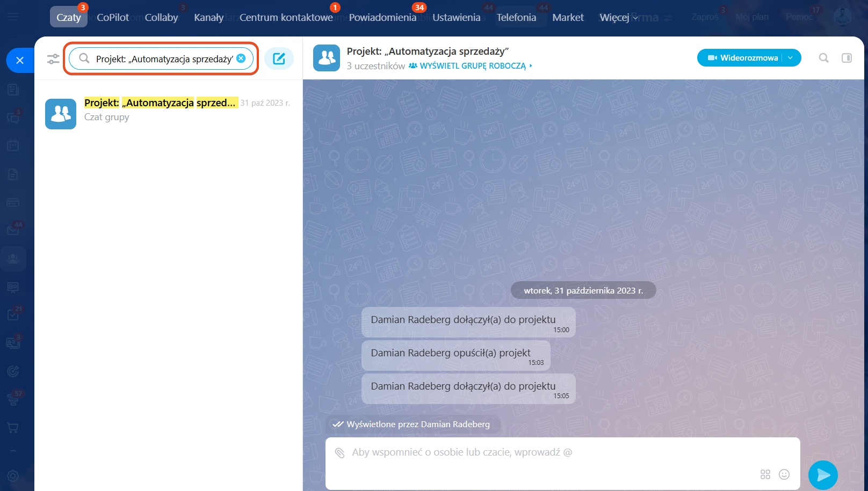
Task: Create a new chat with the compose icon
Action: click(x=279, y=58)
